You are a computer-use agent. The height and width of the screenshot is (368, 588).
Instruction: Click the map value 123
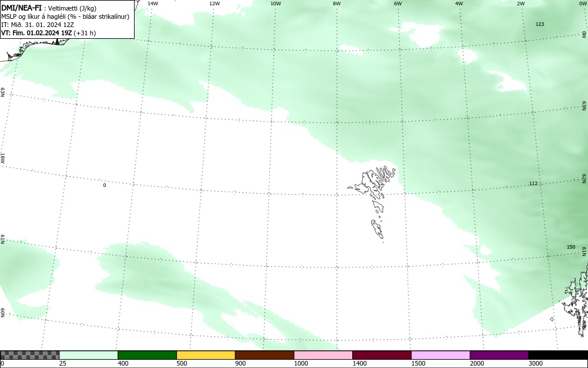point(540,24)
